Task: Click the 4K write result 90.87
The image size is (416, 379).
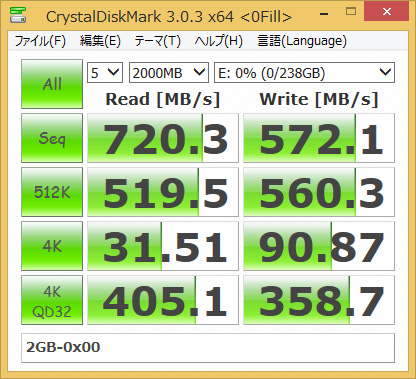Action: [319, 246]
